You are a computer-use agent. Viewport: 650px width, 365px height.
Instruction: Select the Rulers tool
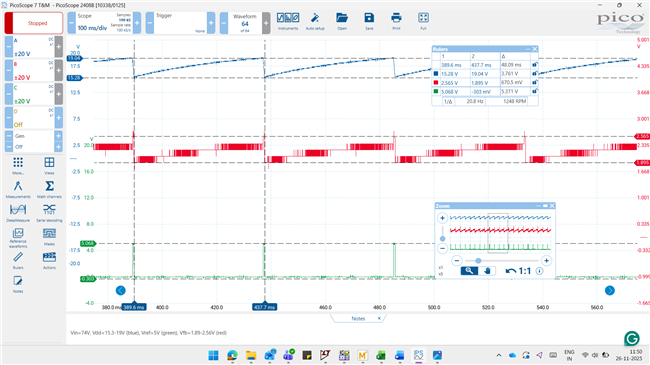[x=18, y=260]
